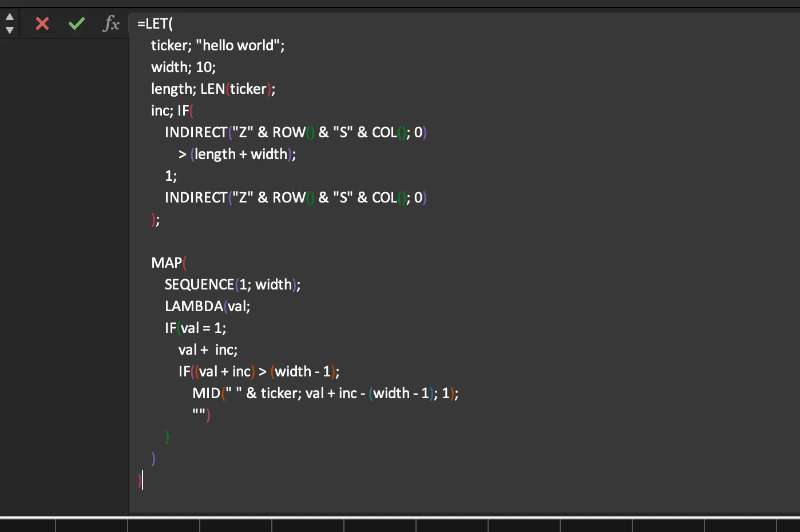Click the first INDIRECT function text

pos(197,132)
